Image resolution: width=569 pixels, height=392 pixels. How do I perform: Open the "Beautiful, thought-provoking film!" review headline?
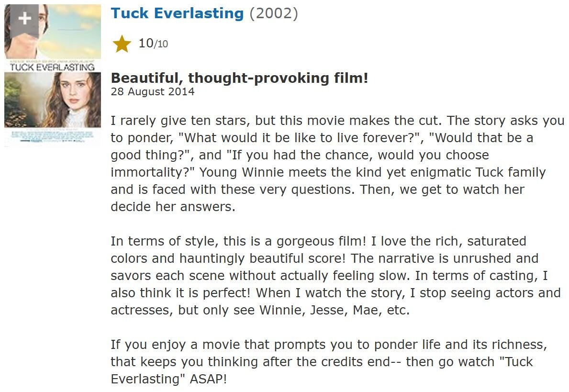[239, 78]
